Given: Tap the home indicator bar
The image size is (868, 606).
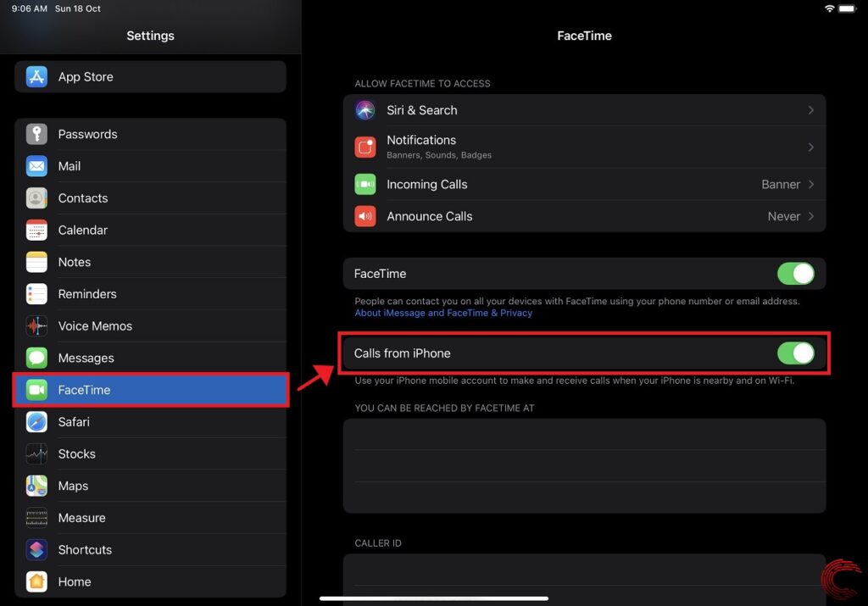Looking at the screenshot, I should (x=434, y=598).
